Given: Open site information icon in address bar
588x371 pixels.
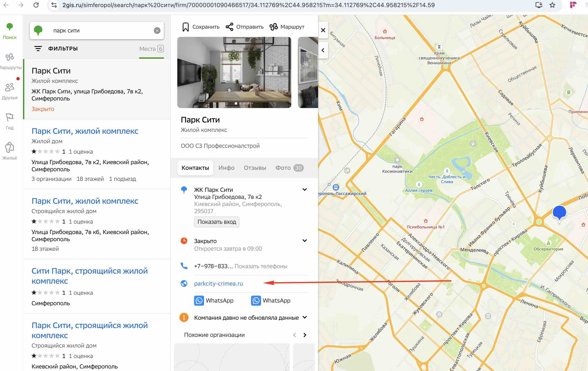Looking at the screenshot, I should pyautogui.click(x=54, y=5).
